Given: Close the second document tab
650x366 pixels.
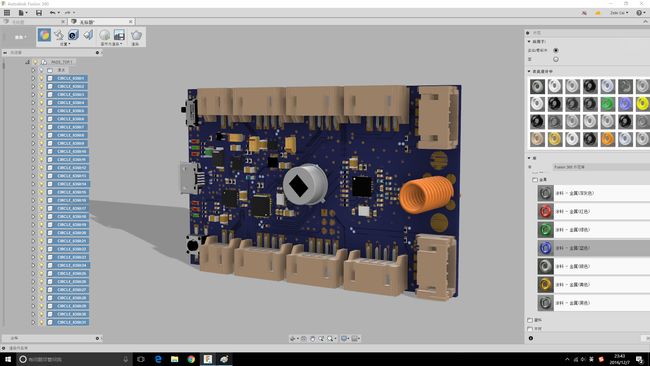Looking at the screenshot, I should click(x=131, y=22).
